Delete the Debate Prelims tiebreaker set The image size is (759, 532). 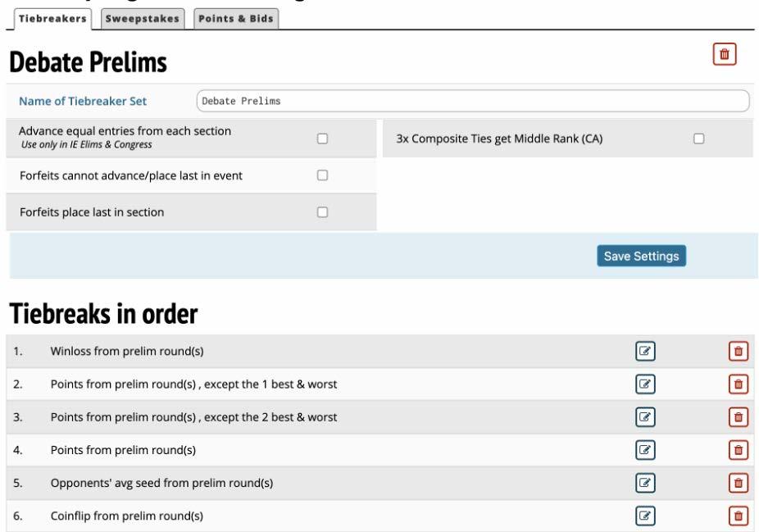point(724,55)
